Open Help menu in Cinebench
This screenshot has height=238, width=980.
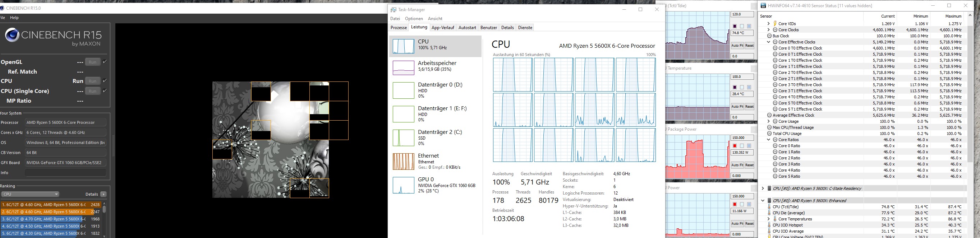coord(14,18)
